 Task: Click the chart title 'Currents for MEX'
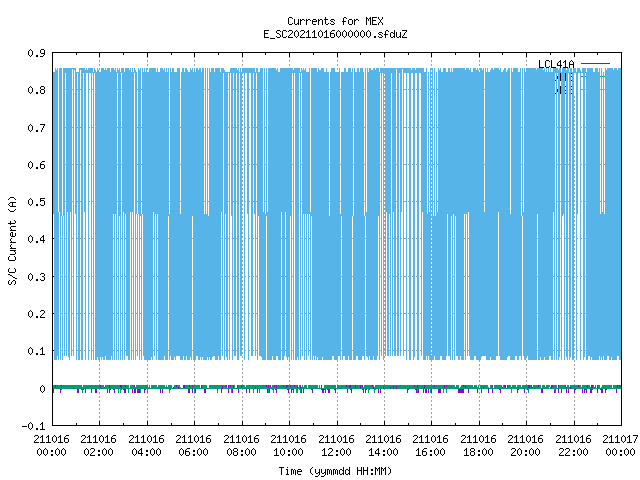coord(335,21)
